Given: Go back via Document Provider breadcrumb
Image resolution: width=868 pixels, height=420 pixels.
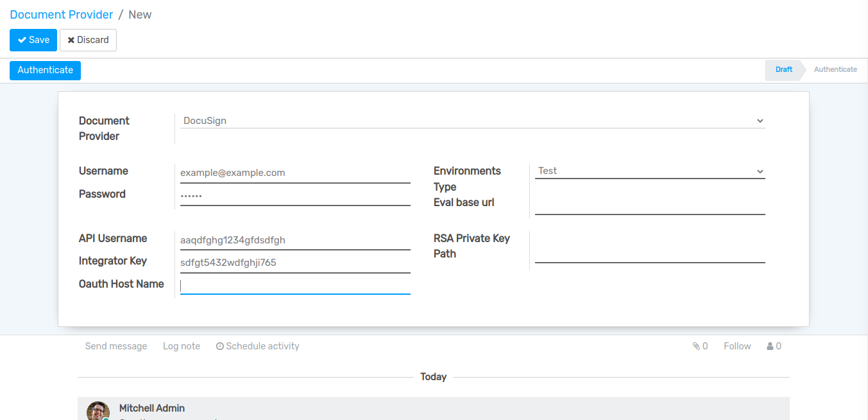Looking at the screenshot, I should point(62,15).
